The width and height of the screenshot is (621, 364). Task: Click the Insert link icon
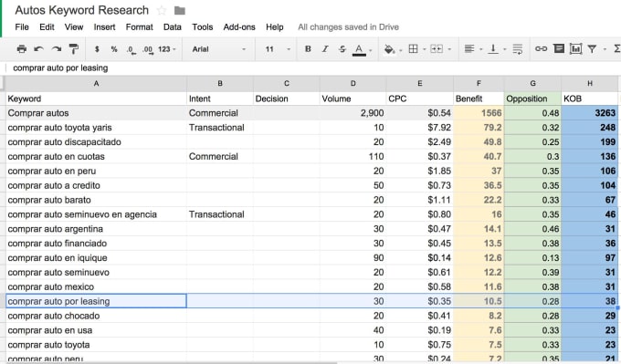coord(541,49)
